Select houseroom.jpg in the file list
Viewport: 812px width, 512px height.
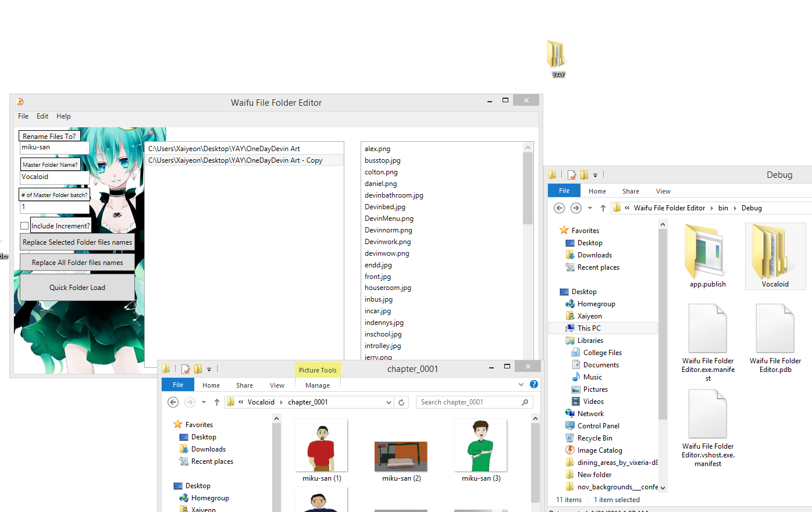[388, 288]
